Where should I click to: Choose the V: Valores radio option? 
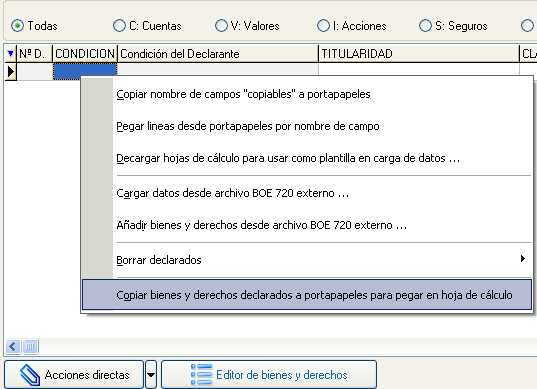[x=221, y=26]
